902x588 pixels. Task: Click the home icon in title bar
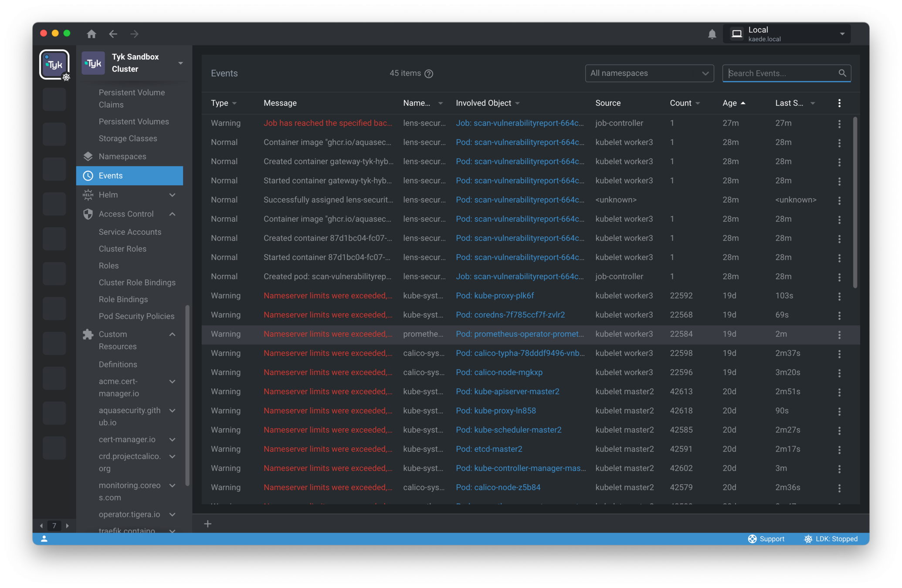point(91,34)
